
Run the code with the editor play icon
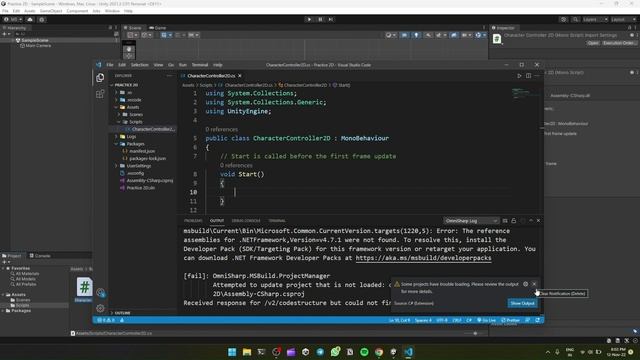(x=519, y=76)
